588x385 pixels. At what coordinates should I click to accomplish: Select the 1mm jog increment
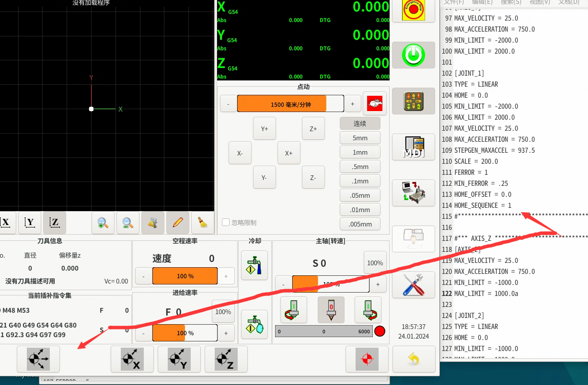(360, 152)
